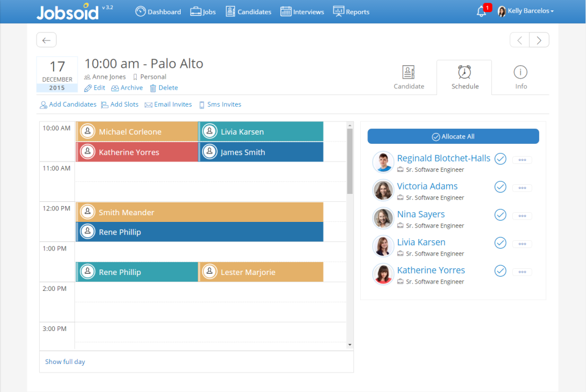Open Nina Sayers candidate name
Viewport: 586px width, 392px height.
click(421, 214)
